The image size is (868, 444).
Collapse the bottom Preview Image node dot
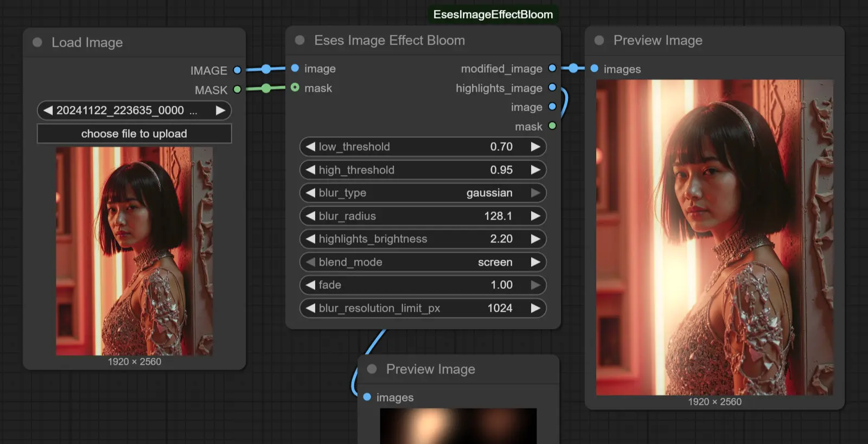click(x=372, y=369)
